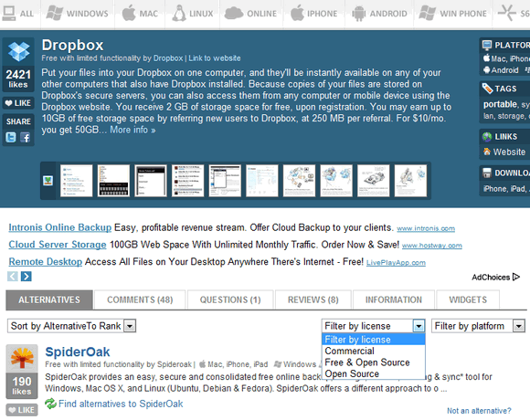Image resolution: width=530 pixels, height=420 pixels.
Task: Like SpiderOak using its LIKE button
Action: (22, 410)
